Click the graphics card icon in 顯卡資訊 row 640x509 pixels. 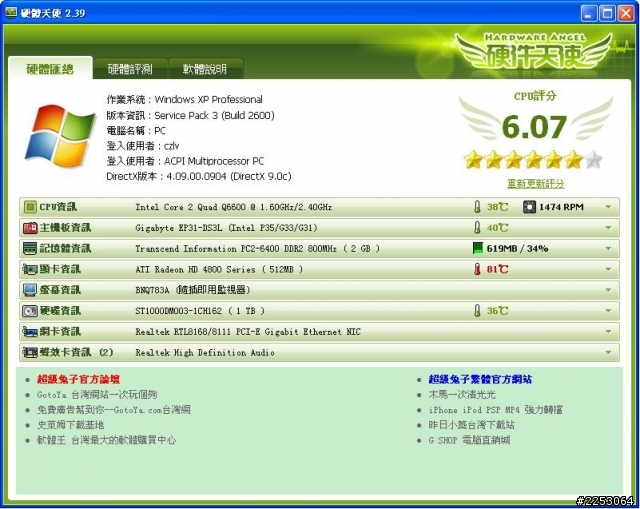click(30, 269)
